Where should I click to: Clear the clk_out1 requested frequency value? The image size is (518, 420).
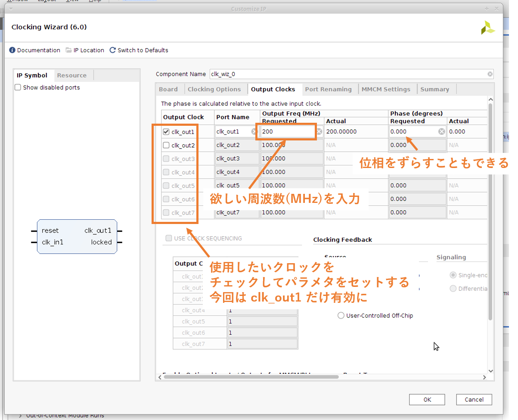[319, 132]
